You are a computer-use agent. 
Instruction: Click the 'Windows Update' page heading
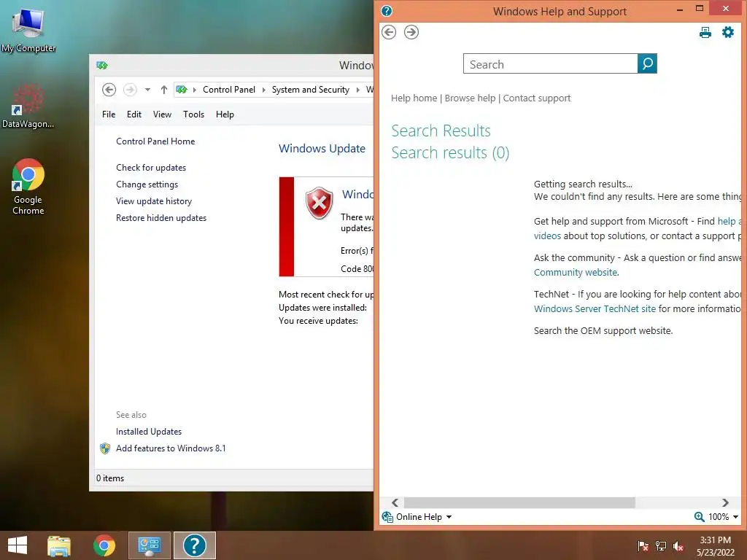pyautogui.click(x=322, y=149)
